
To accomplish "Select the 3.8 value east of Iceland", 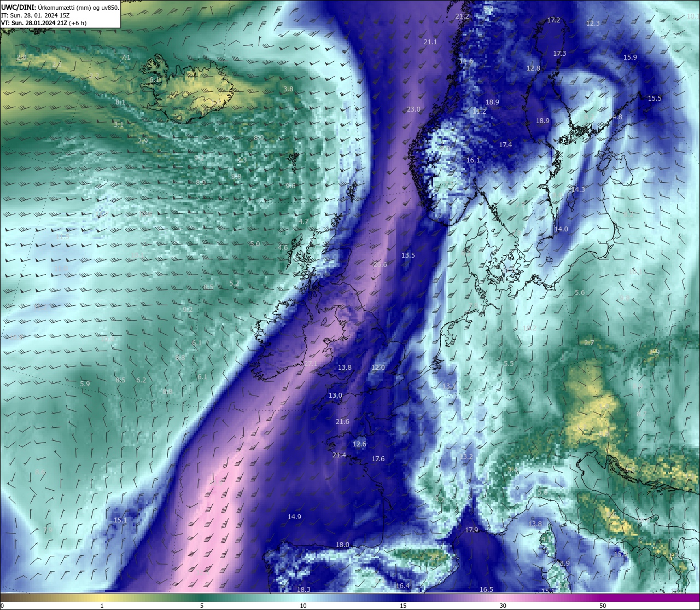I will (288, 89).
